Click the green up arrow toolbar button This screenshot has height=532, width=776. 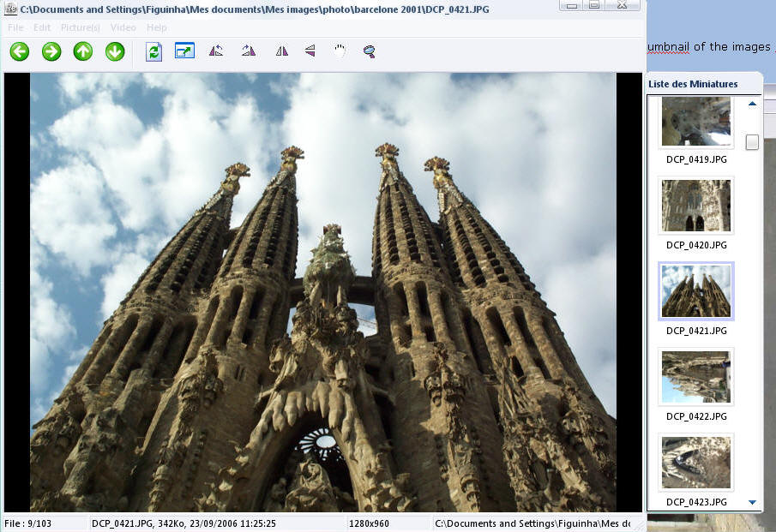83,51
